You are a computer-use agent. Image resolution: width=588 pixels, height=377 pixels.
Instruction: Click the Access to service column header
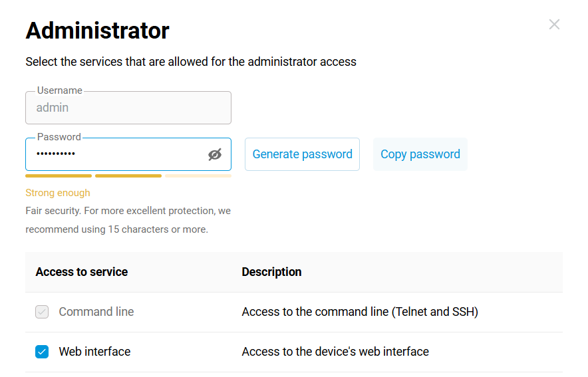pyautogui.click(x=82, y=272)
